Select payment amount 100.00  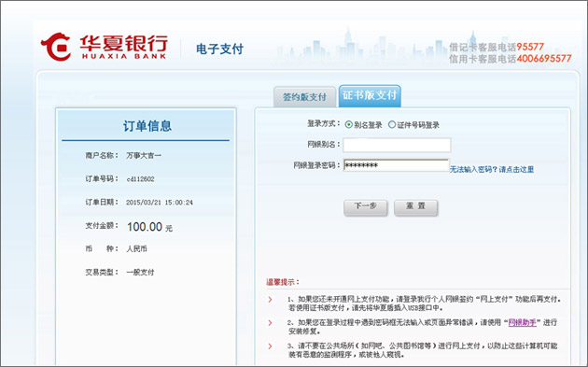[145, 226]
